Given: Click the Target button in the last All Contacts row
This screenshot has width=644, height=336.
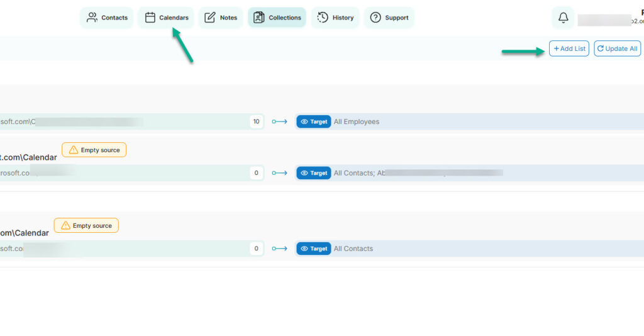Looking at the screenshot, I should point(314,249).
